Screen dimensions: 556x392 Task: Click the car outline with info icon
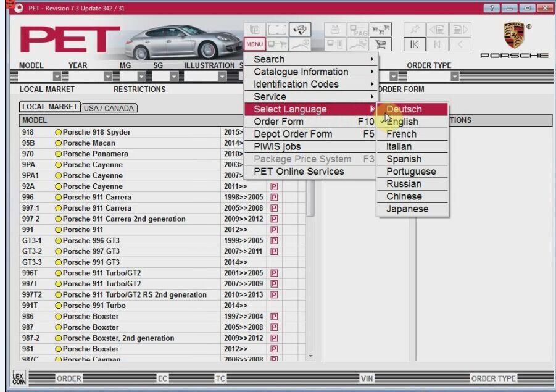300,44
